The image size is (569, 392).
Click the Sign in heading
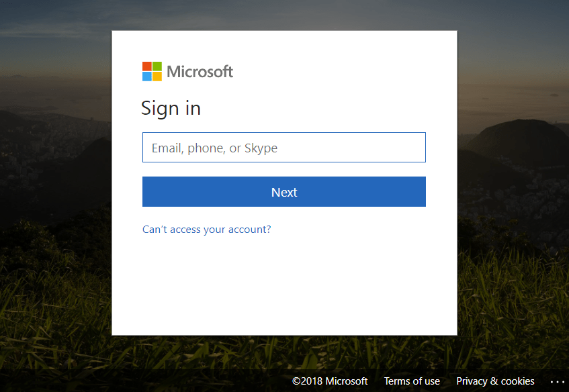coord(171,108)
